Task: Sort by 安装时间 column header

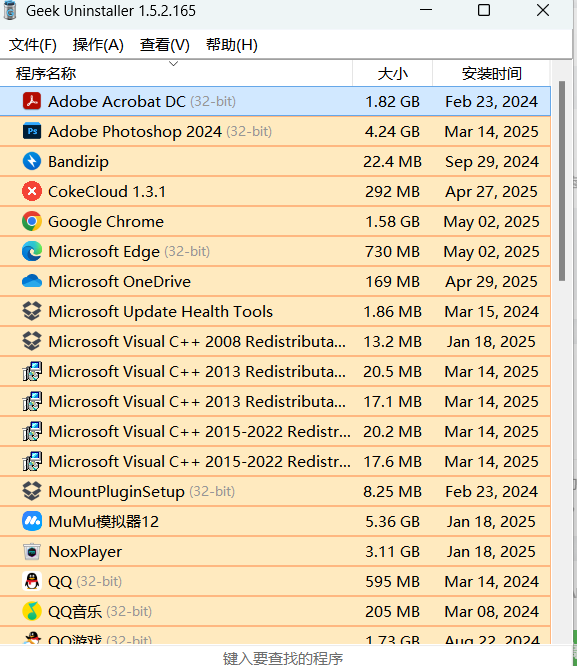Action: (x=492, y=73)
